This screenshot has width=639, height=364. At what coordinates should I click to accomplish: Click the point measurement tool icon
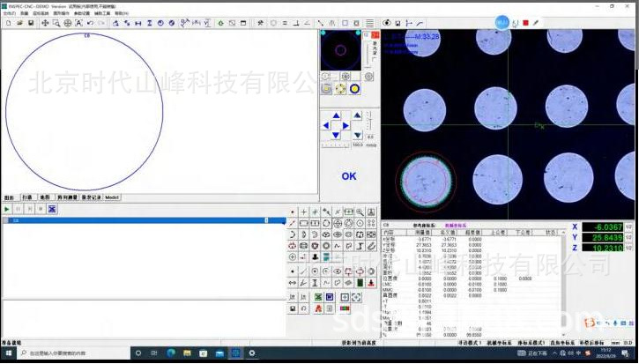(x=293, y=212)
